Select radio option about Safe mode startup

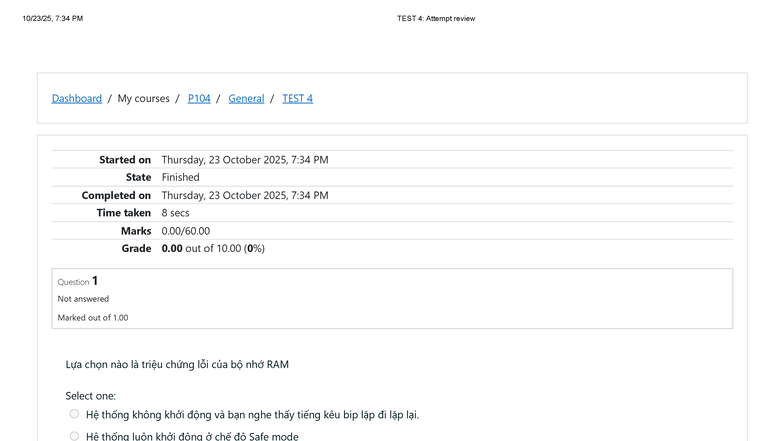74,436
